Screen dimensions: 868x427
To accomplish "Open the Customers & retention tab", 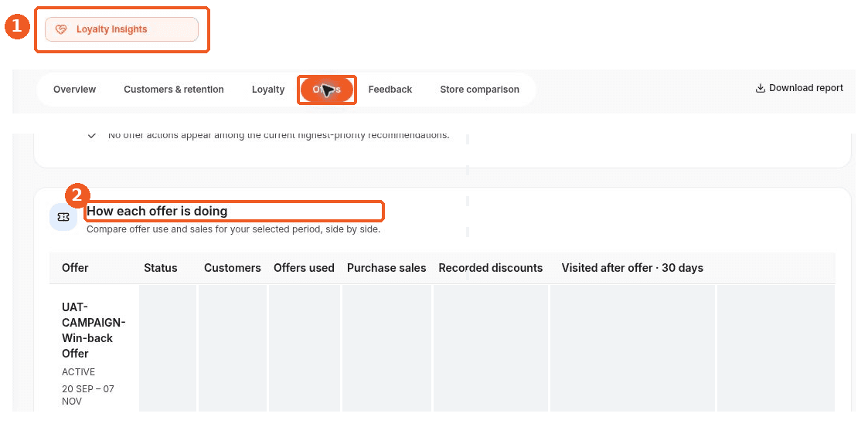I will 174,89.
